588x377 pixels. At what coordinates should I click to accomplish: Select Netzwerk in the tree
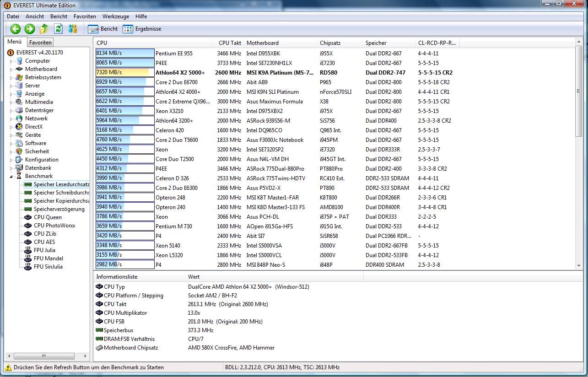pos(36,118)
